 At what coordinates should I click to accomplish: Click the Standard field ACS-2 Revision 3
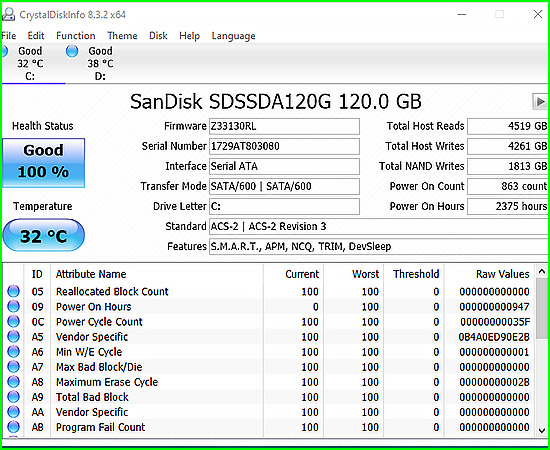point(378,227)
